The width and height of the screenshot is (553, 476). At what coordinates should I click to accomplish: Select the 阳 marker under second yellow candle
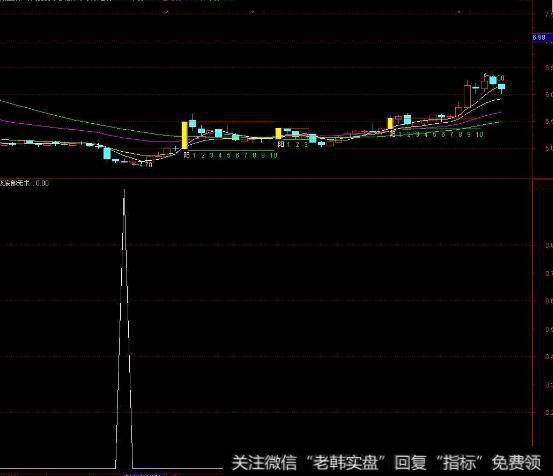[x=281, y=144]
